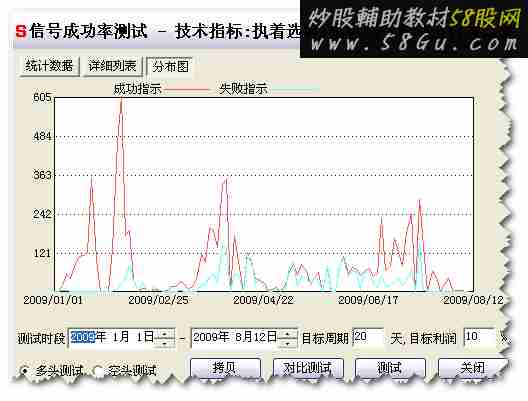Click the red 成功指示 legend line
The image size is (528, 401).
tap(188, 89)
